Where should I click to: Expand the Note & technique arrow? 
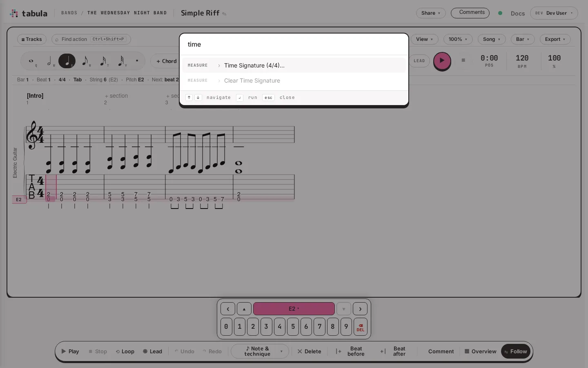pos(281,351)
